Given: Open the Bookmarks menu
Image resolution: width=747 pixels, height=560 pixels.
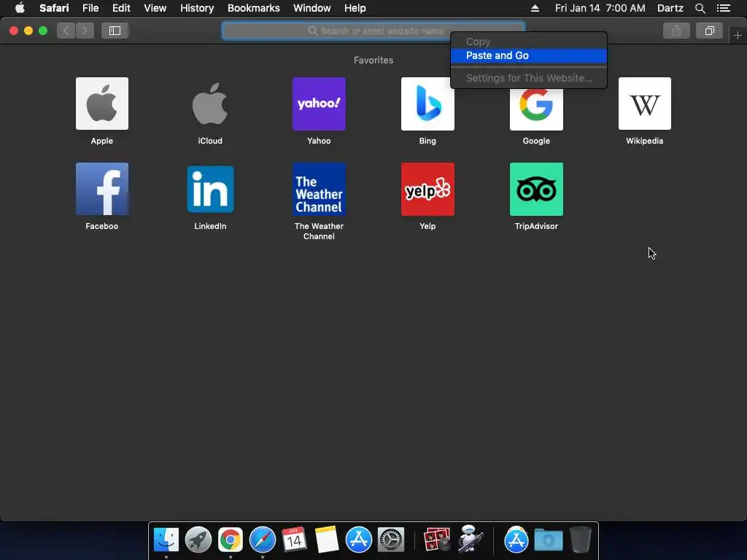Looking at the screenshot, I should point(253,8).
